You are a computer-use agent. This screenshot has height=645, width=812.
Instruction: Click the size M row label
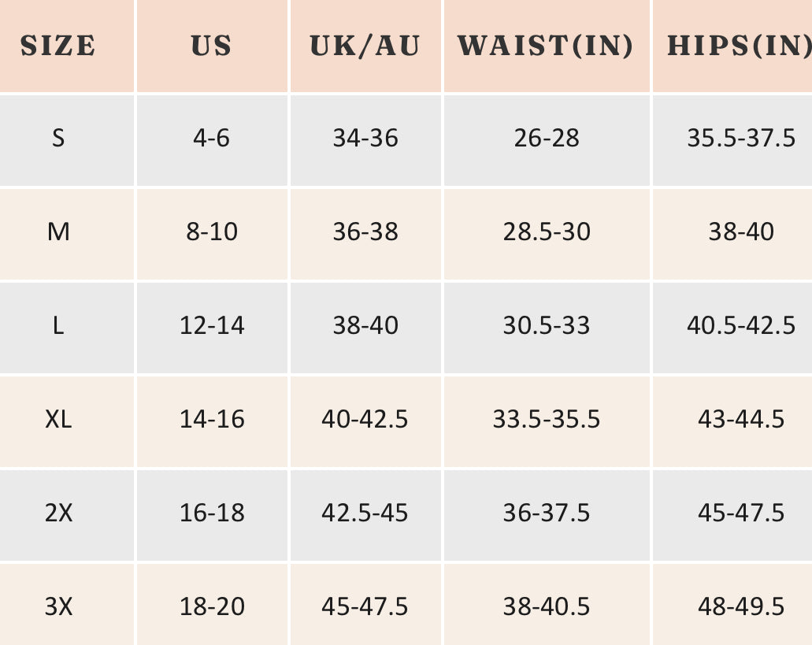(58, 232)
